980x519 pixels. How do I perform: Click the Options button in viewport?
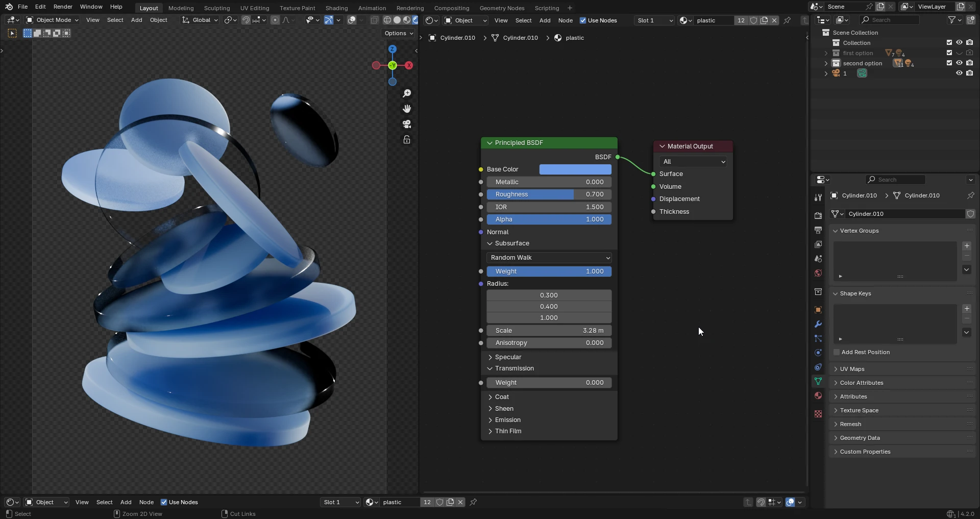399,33
